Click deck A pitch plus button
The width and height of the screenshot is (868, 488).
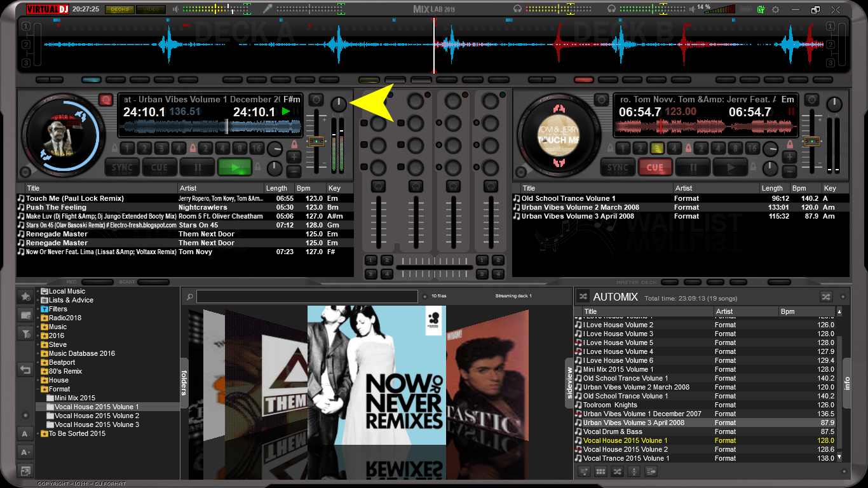(x=294, y=156)
